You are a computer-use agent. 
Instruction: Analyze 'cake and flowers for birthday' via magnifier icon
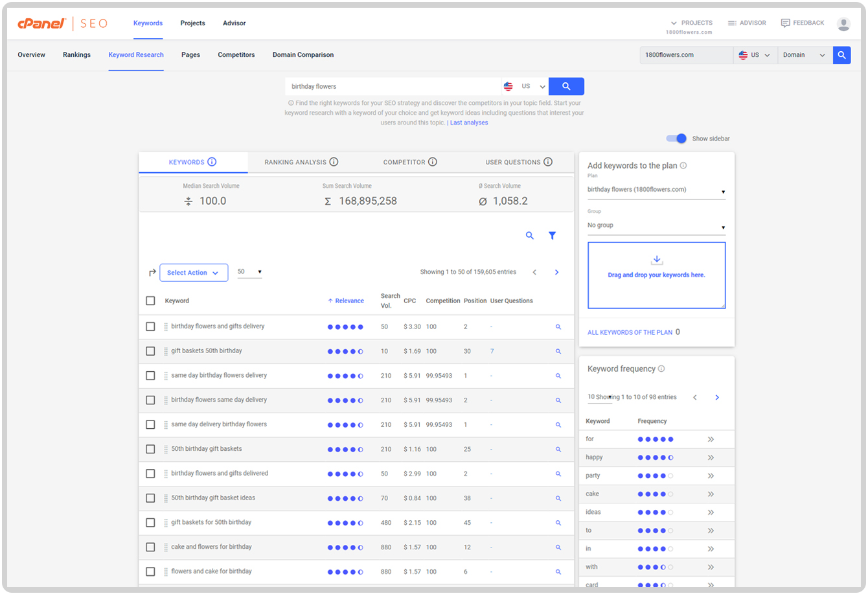558,547
